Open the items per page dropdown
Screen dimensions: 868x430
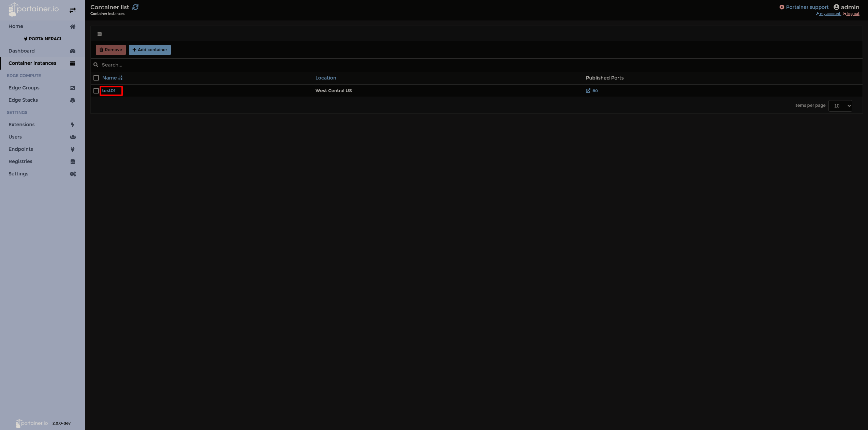pyautogui.click(x=840, y=105)
